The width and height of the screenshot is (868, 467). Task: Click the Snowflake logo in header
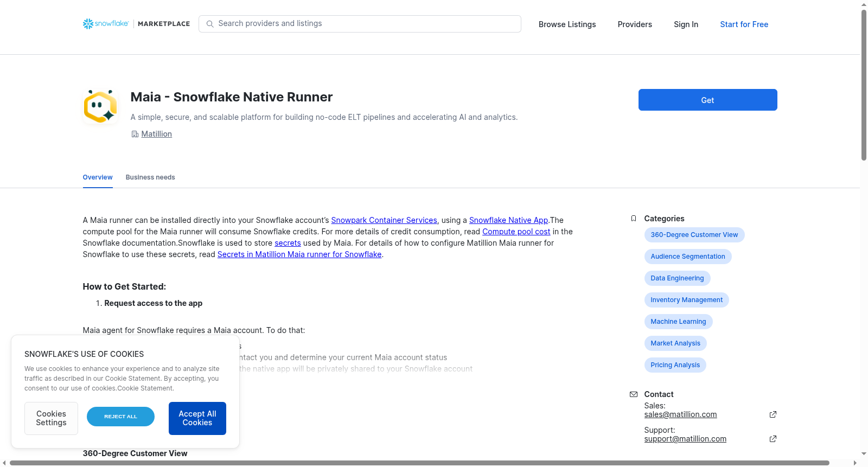(106, 24)
